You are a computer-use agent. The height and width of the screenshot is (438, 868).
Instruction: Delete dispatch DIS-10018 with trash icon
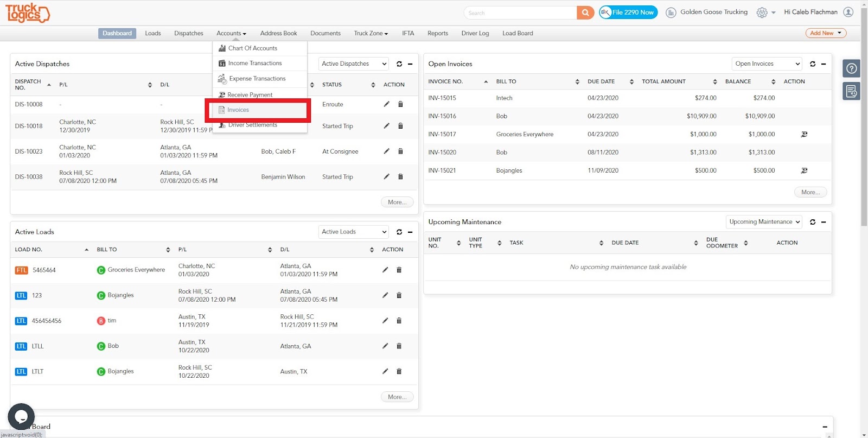click(x=400, y=126)
